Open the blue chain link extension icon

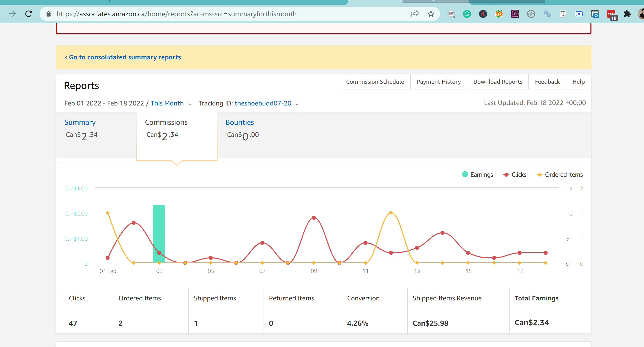coord(547,14)
